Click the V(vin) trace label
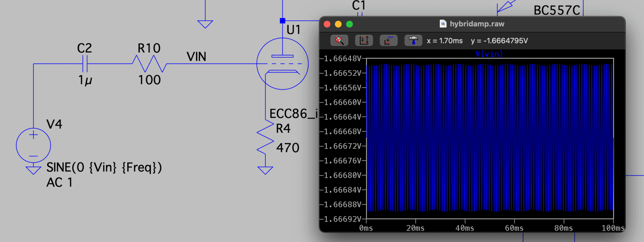Image resolution: width=644 pixels, height=242 pixels. pos(489,54)
